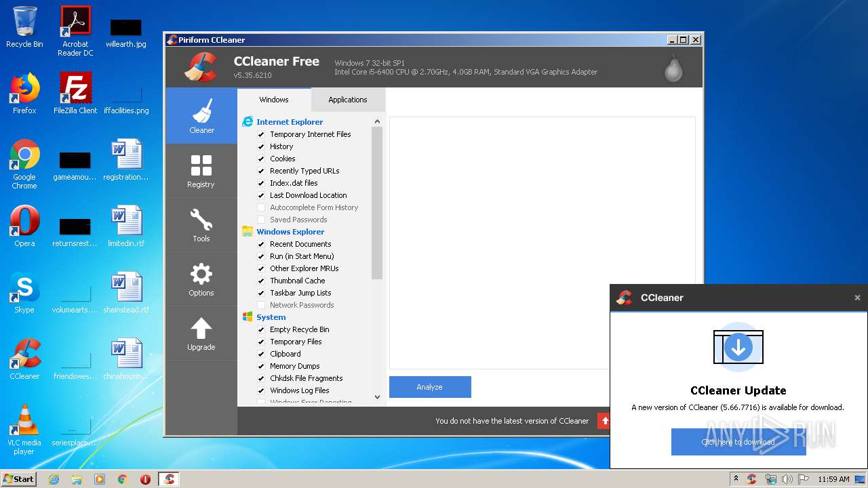Image resolution: width=868 pixels, height=488 pixels.
Task: Open the Upgrade arrow section
Action: click(201, 328)
